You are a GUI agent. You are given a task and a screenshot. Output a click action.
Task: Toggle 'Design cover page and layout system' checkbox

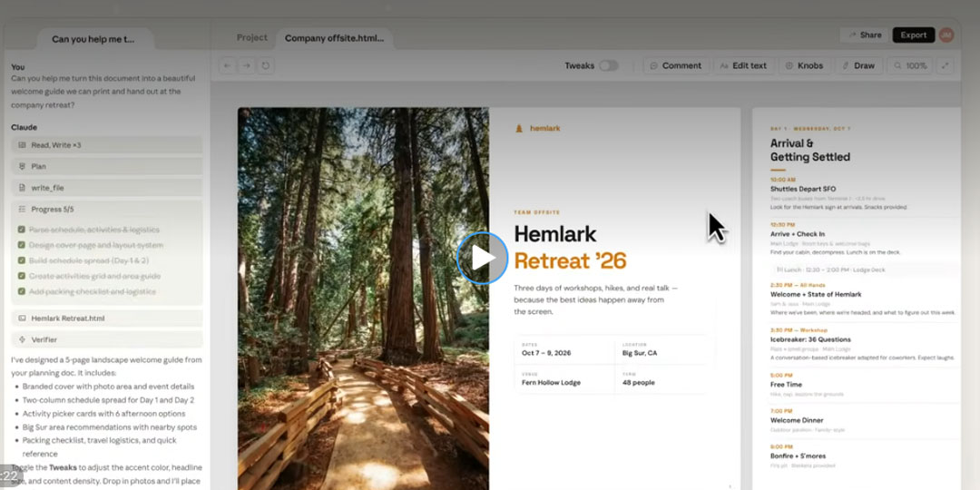(22, 245)
